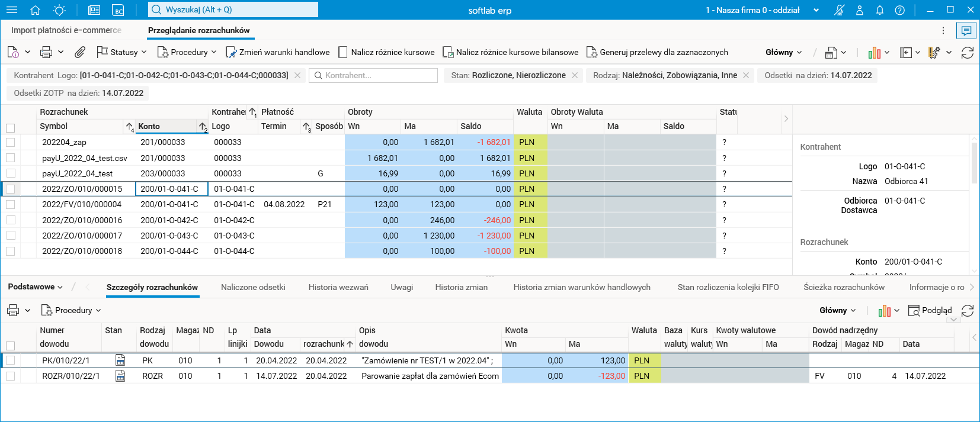Expand the new document arrow in the top toolbar
The image size is (980, 422).
tap(27, 52)
